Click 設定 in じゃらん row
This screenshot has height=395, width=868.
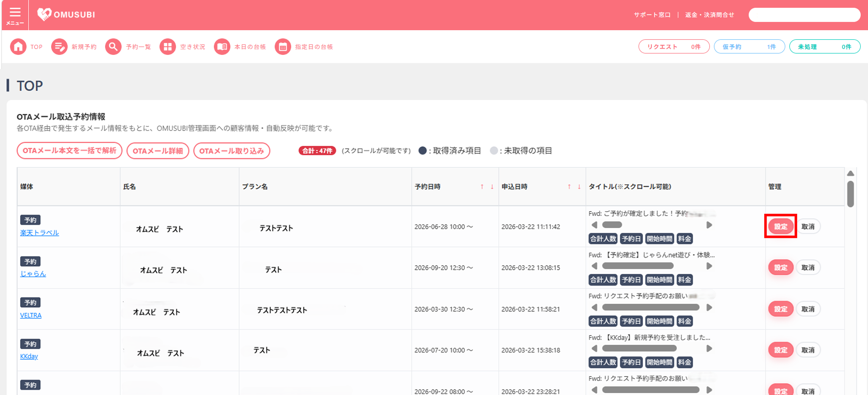tap(781, 267)
